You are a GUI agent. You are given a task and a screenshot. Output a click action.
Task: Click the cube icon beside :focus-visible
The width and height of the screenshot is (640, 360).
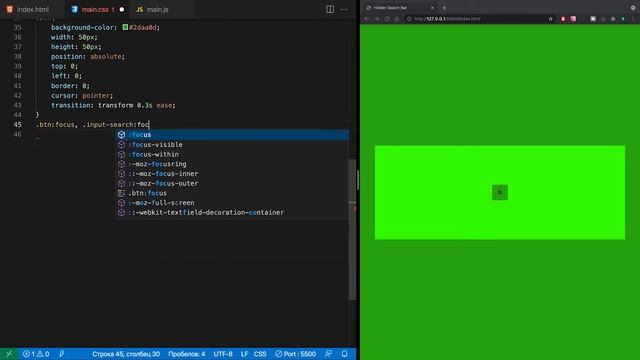(x=121, y=144)
